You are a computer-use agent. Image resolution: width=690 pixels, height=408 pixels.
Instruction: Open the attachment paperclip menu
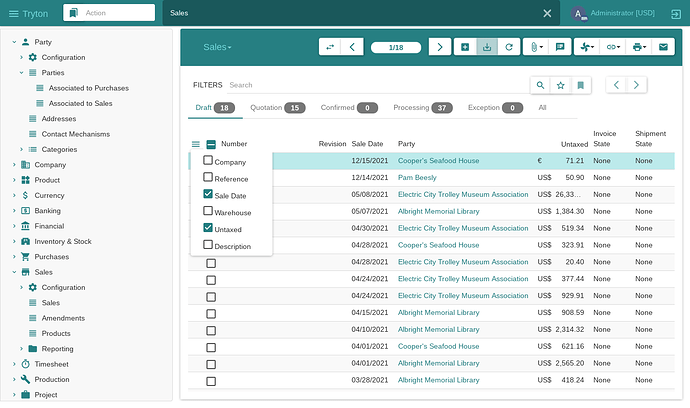[536, 47]
